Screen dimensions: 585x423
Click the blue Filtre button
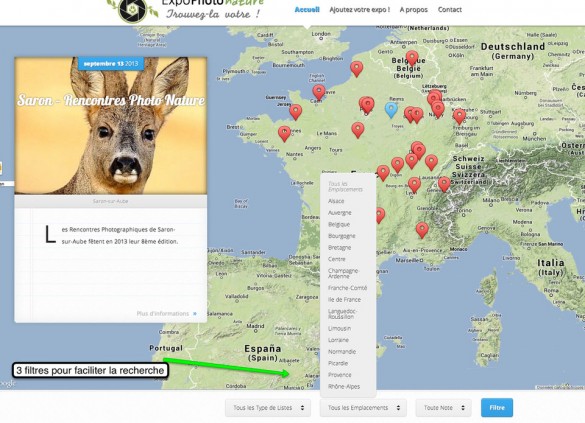click(x=497, y=408)
